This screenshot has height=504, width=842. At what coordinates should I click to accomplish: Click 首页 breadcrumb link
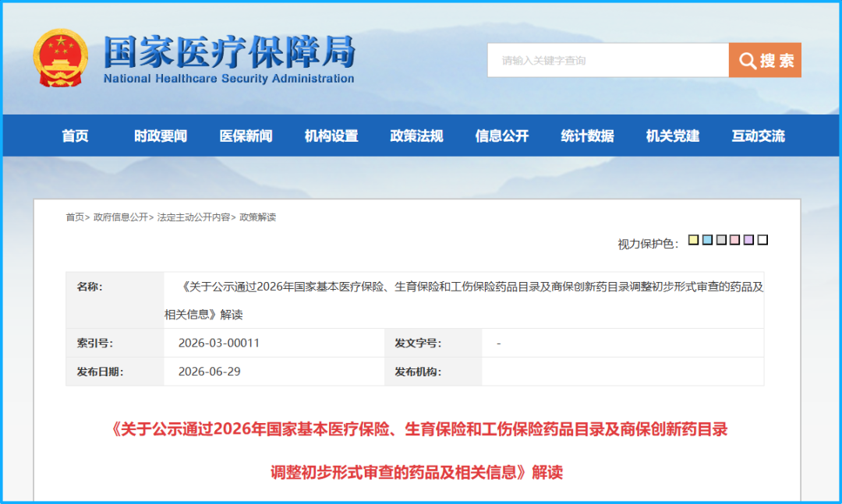pos(75,217)
